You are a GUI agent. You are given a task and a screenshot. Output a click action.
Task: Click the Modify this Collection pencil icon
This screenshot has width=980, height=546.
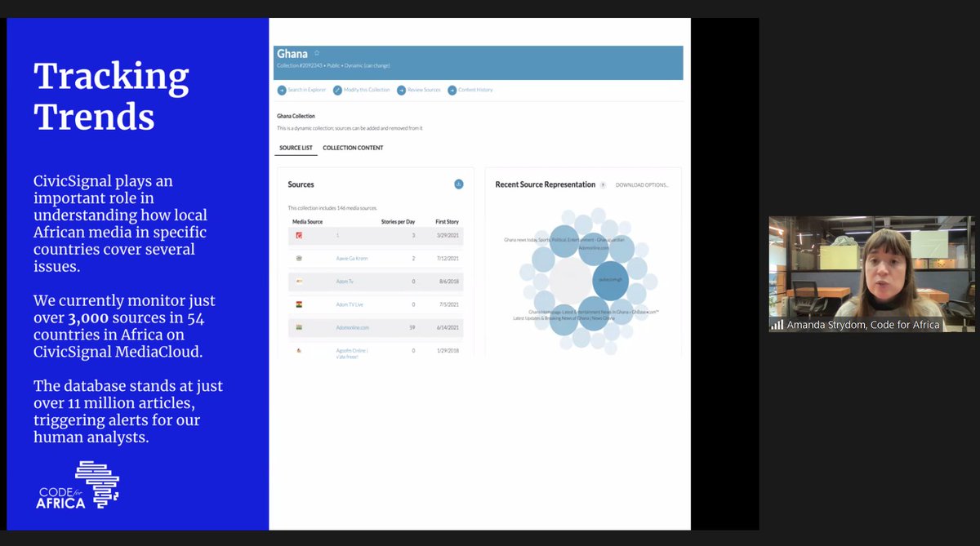point(336,90)
